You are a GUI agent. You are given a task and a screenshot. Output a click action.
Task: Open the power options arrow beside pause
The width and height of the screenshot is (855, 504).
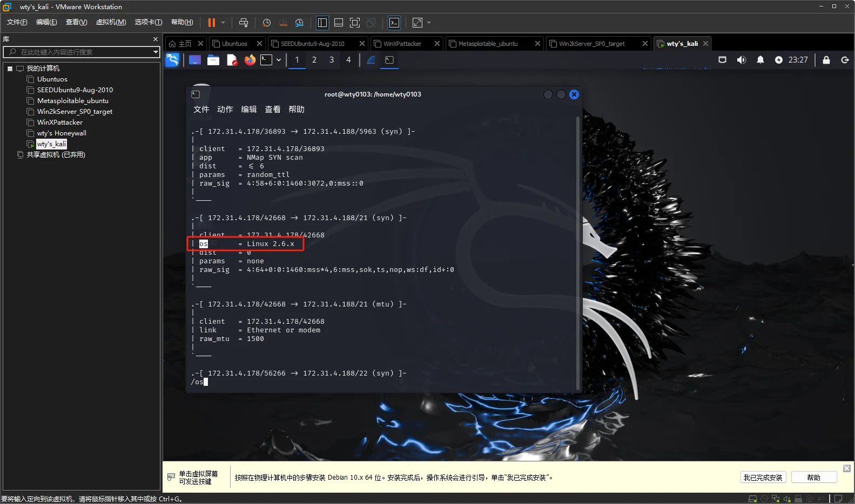click(x=223, y=23)
